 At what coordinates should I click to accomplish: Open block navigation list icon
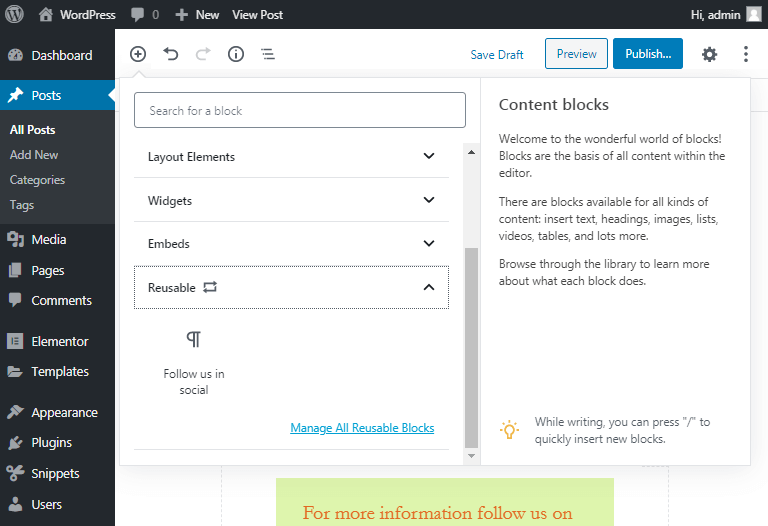tap(268, 54)
